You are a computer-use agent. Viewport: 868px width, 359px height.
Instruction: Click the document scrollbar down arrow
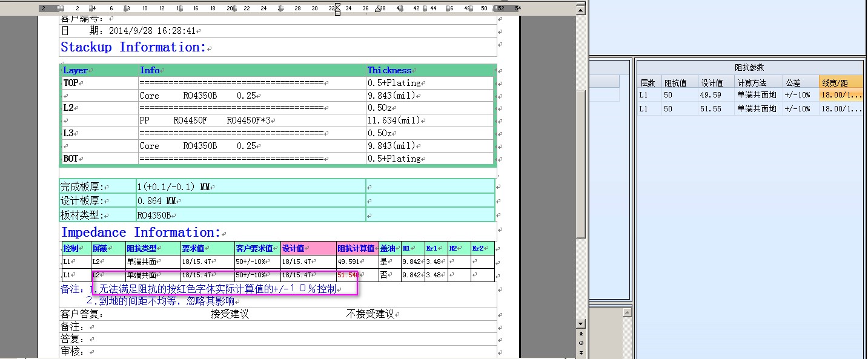point(581,324)
